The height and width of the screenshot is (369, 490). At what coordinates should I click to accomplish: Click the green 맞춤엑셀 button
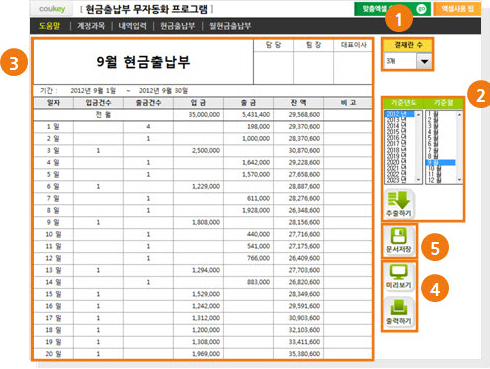pyautogui.click(x=392, y=9)
